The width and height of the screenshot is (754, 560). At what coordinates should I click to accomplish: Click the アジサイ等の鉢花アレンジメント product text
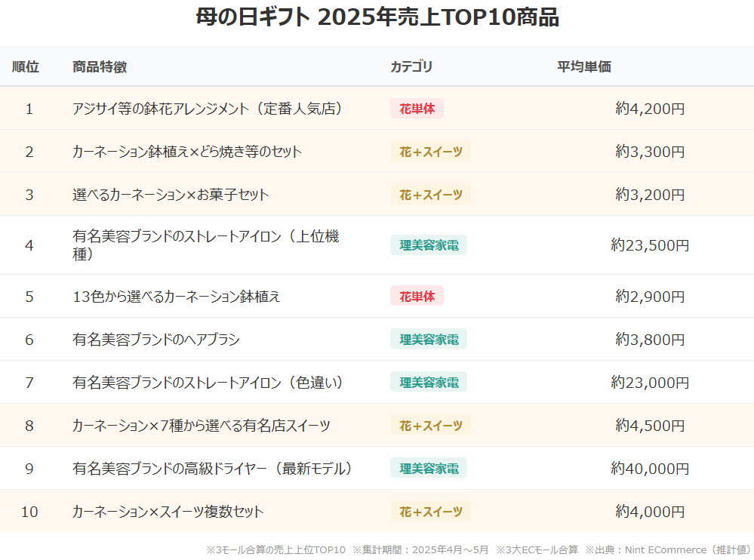(208, 109)
